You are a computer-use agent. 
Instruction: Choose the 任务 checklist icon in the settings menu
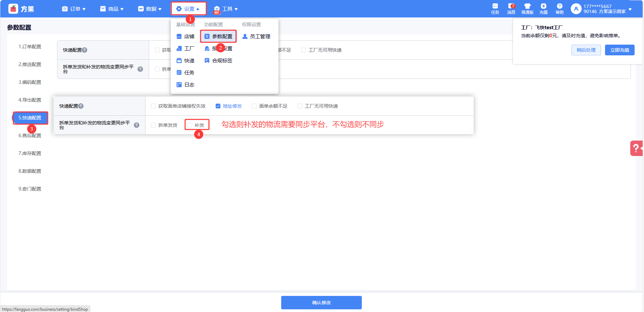[179, 72]
